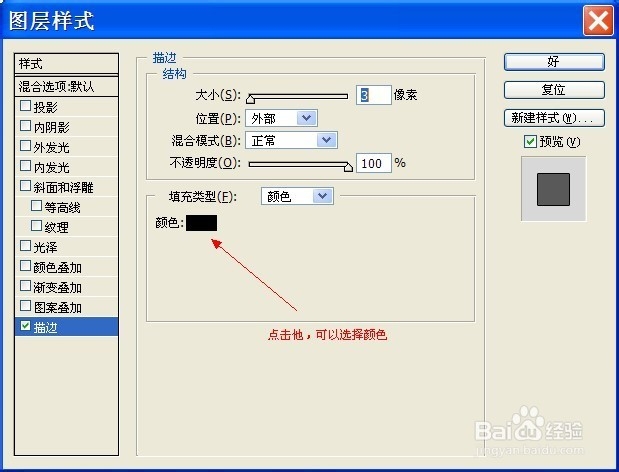Select the 颜色叠加 style row label
This screenshot has width=619, height=472.
[57, 267]
